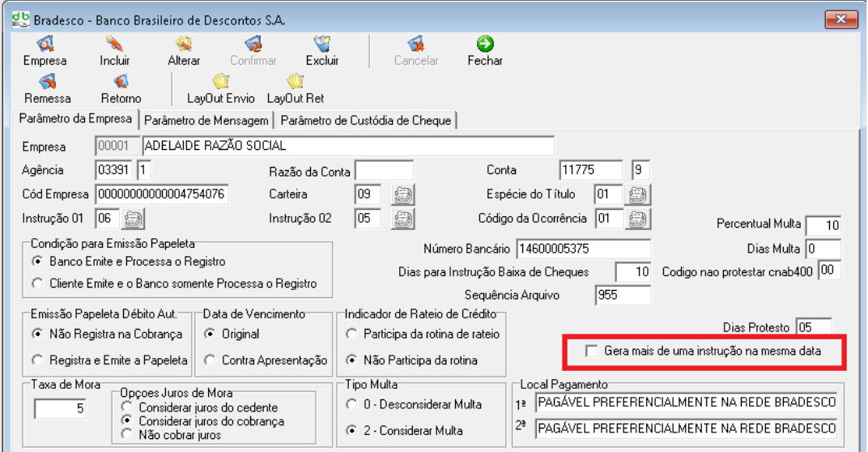This screenshot has width=868, height=452.
Task: Click the 2ª Local Pagamento field
Action: tap(687, 429)
